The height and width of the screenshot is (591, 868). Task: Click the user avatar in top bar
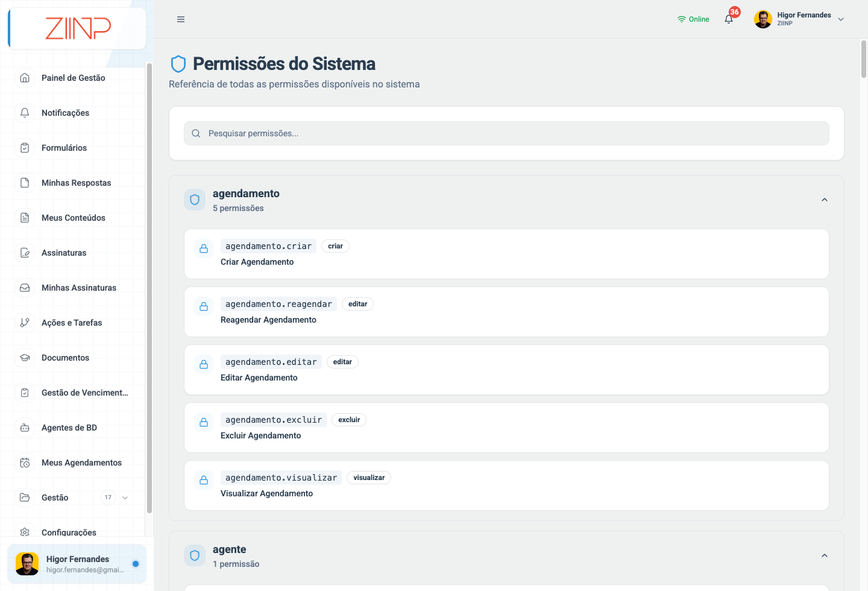pyautogui.click(x=763, y=19)
